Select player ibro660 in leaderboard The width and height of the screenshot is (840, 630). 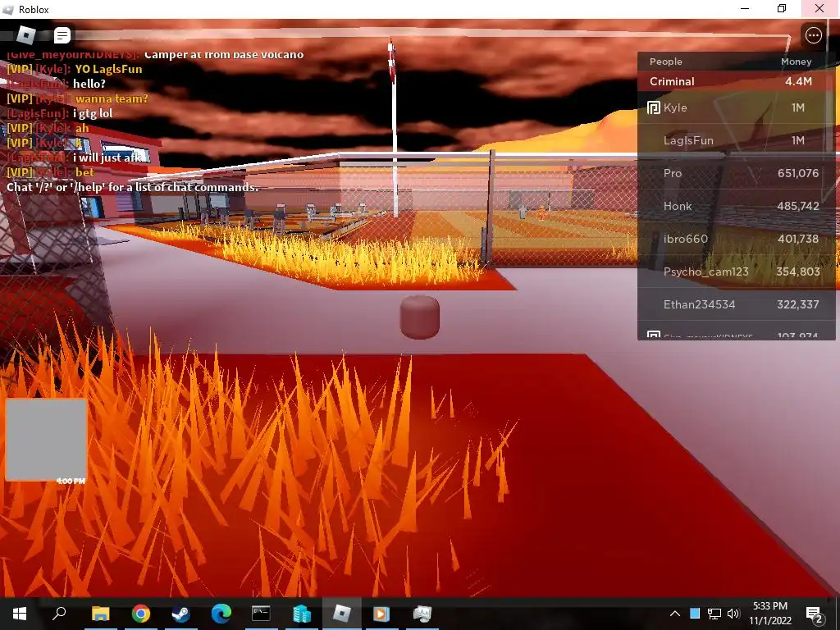coord(736,239)
